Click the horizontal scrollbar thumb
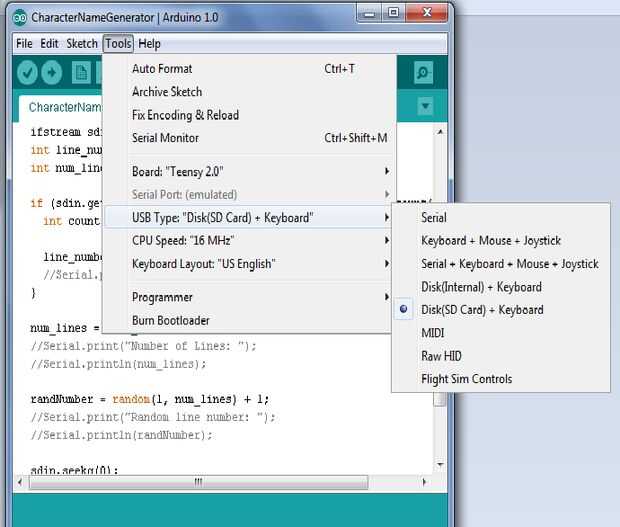Image resolution: width=620 pixels, height=527 pixels. (198, 482)
